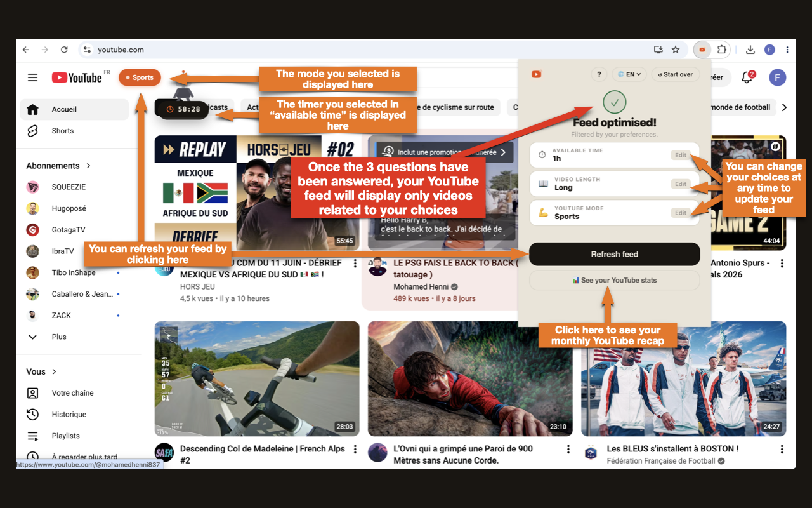Open browser downloads icon
Screen dimensions: 812x508
click(x=750, y=50)
